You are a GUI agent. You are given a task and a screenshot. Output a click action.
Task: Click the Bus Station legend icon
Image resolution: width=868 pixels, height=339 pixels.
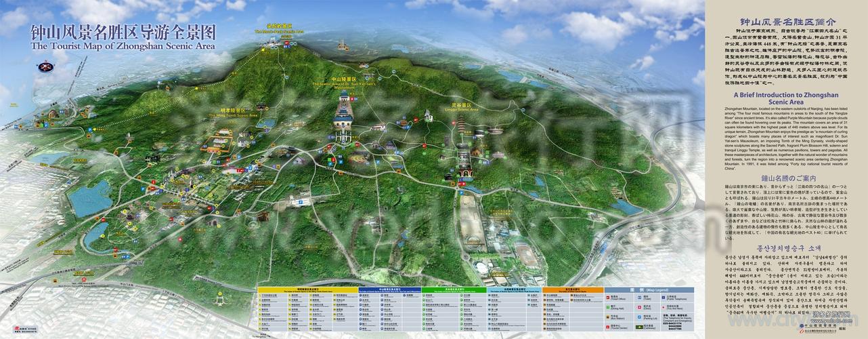click(607, 317)
